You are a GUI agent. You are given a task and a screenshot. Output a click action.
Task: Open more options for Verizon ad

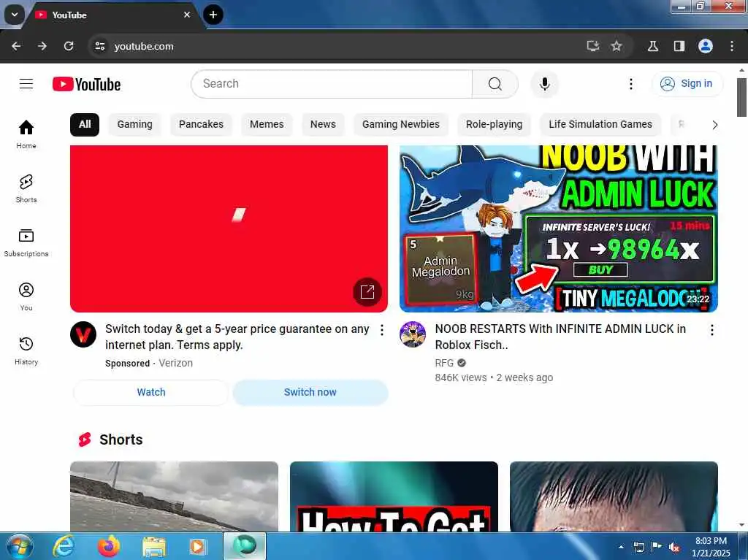(x=381, y=329)
